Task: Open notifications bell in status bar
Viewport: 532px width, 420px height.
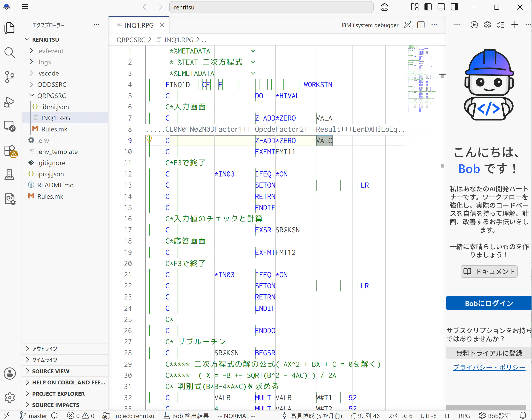Action: (523, 416)
